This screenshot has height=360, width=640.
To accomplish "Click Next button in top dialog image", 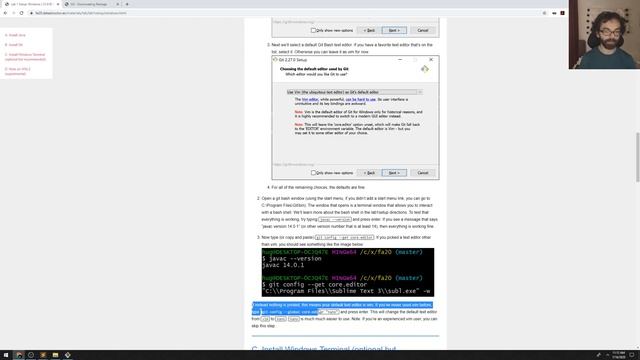I will (394, 30).
